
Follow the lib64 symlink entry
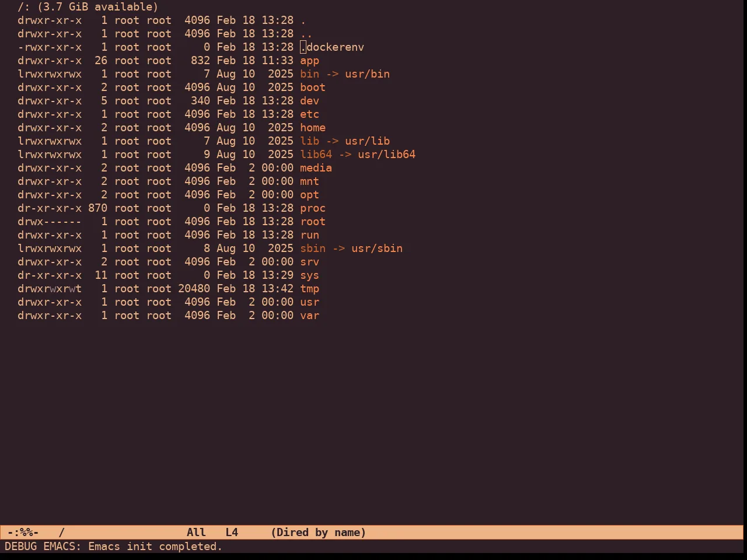pos(316,155)
